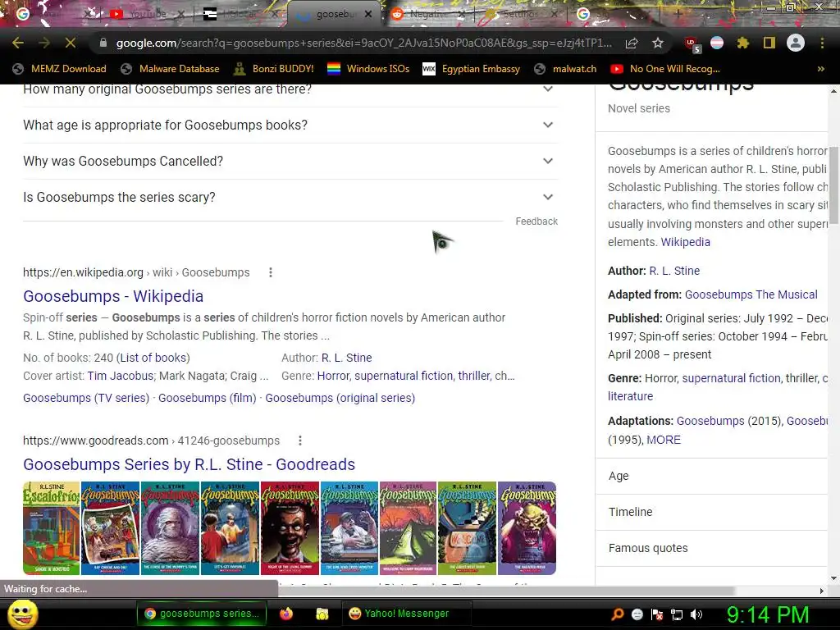
Task: Click the mummy book cover thumbnail
Action: point(170,528)
